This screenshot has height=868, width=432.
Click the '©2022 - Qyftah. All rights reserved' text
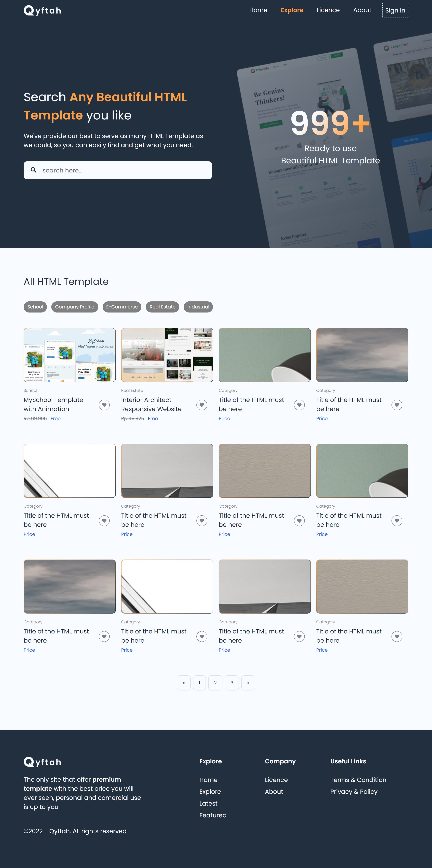(75, 831)
